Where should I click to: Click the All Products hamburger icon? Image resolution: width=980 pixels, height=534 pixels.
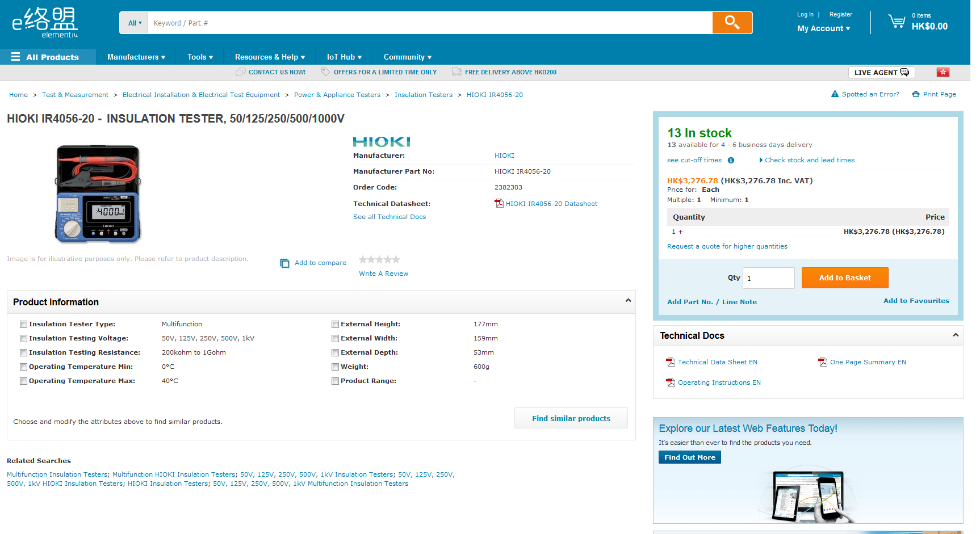click(16, 57)
